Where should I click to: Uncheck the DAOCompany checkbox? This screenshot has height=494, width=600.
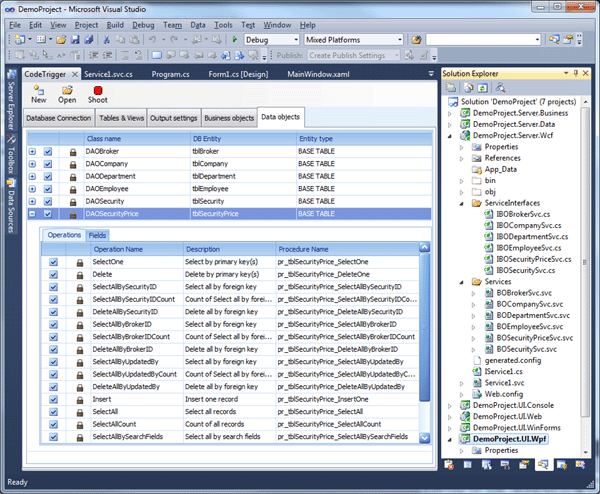[x=48, y=164]
